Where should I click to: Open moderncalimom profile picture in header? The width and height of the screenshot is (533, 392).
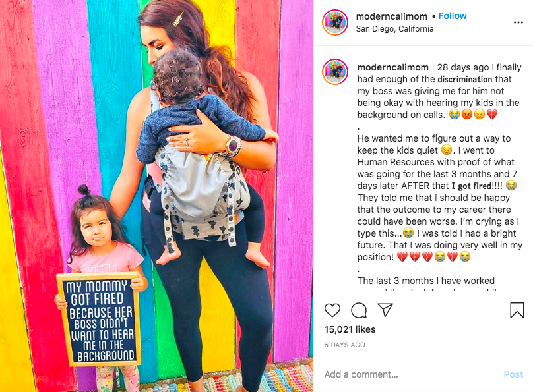pos(335,22)
